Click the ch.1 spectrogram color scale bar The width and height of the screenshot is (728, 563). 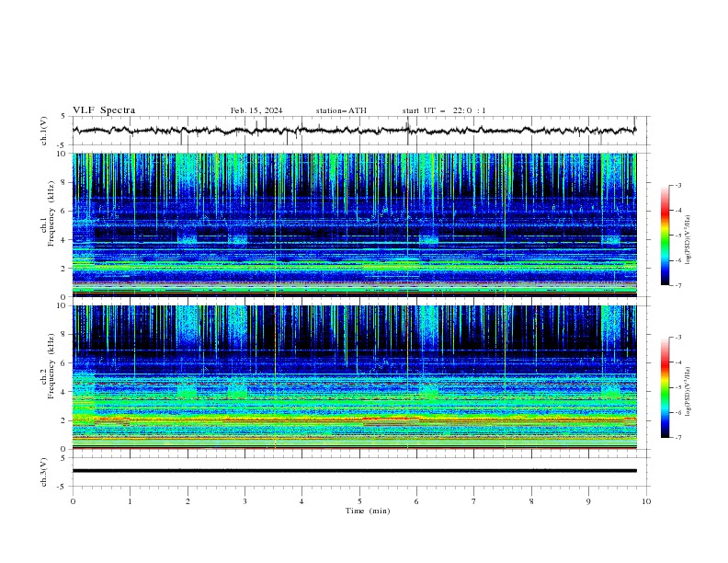click(665, 236)
